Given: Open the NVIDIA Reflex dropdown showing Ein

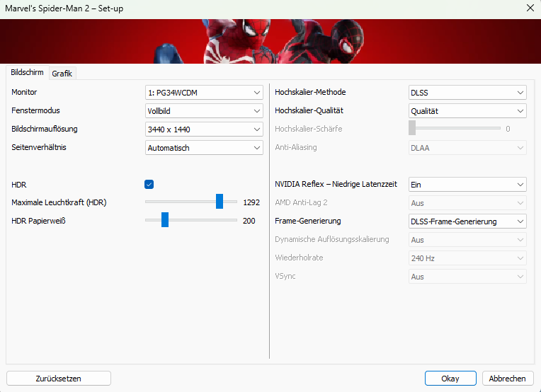Looking at the screenshot, I should coord(467,185).
